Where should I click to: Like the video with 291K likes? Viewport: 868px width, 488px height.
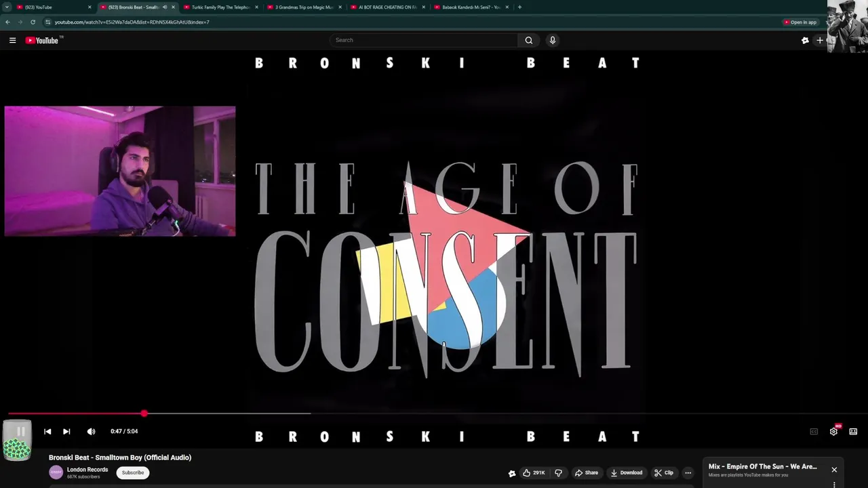[x=534, y=472]
